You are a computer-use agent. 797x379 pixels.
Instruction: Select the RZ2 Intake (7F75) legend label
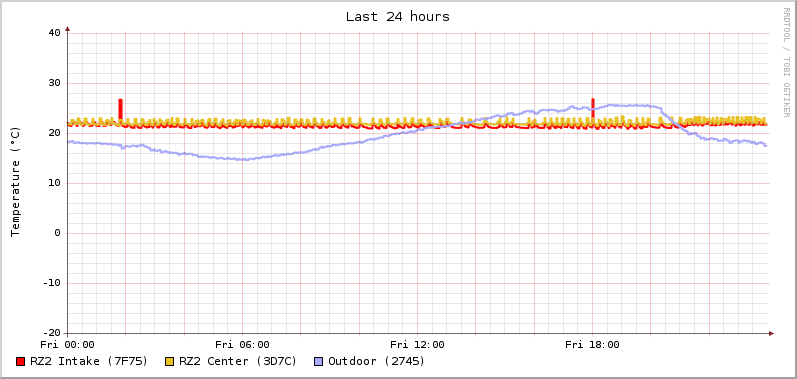[x=89, y=361]
